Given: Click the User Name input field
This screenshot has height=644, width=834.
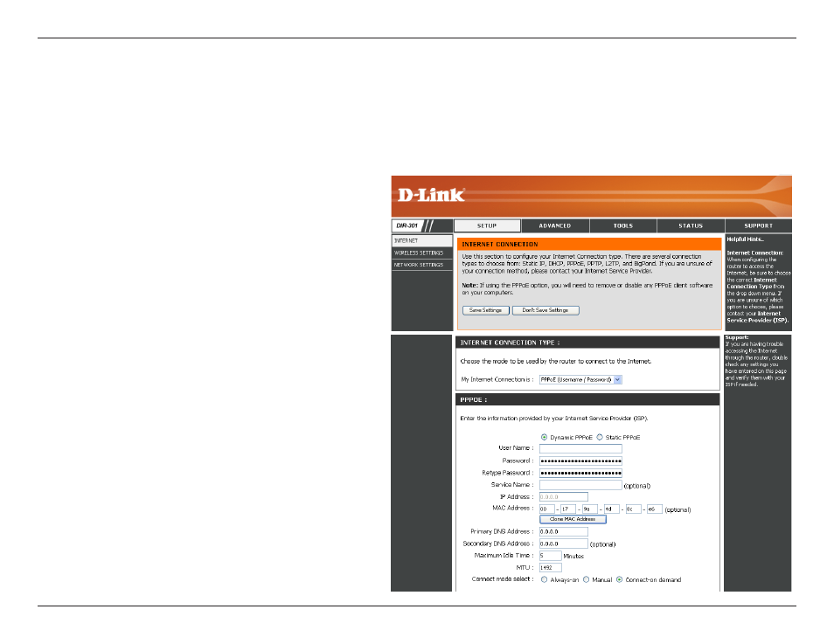Looking at the screenshot, I should [580, 449].
